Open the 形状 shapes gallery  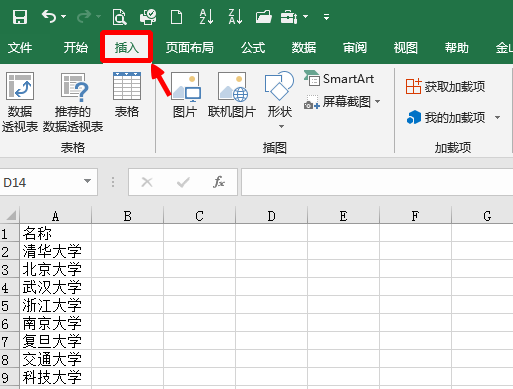pyautogui.click(x=279, y=95)
